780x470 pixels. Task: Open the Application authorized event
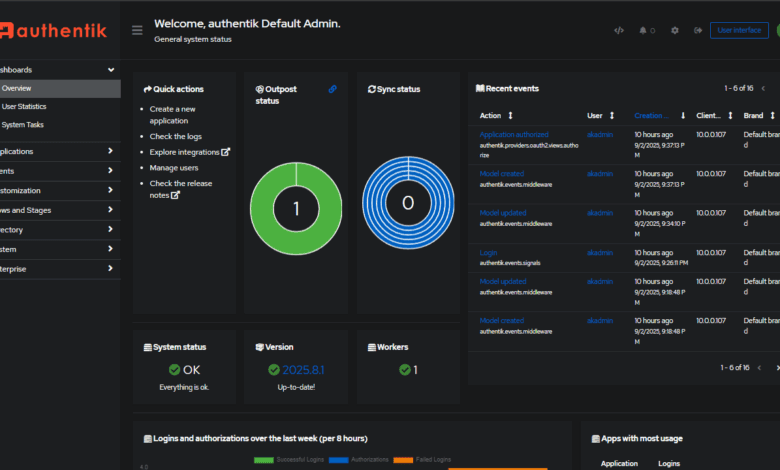click(x=514, y=134)
